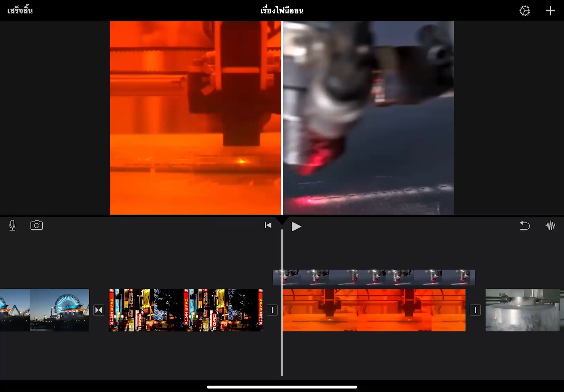This screenshot has height=392, width=564.
Task: Tap the project title เรื่องไฟนีออน
Action: coord(282,11)
